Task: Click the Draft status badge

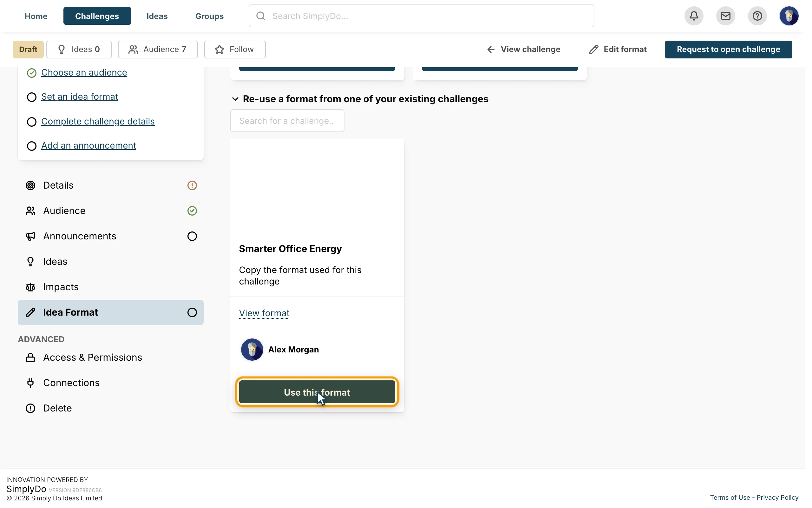Action: tap(28, 50)
